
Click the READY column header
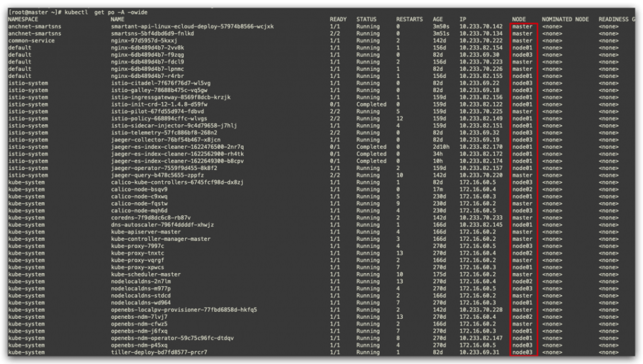(x=338, y=19)
